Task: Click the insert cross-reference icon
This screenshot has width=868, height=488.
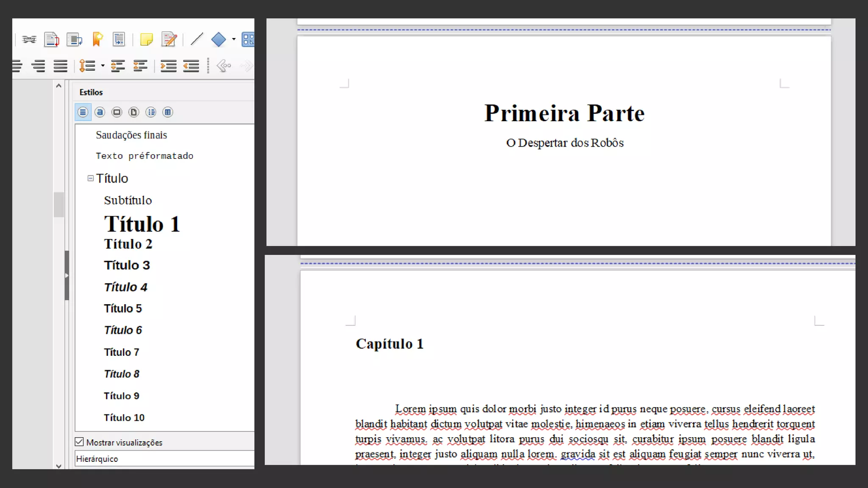Action: 119,39
